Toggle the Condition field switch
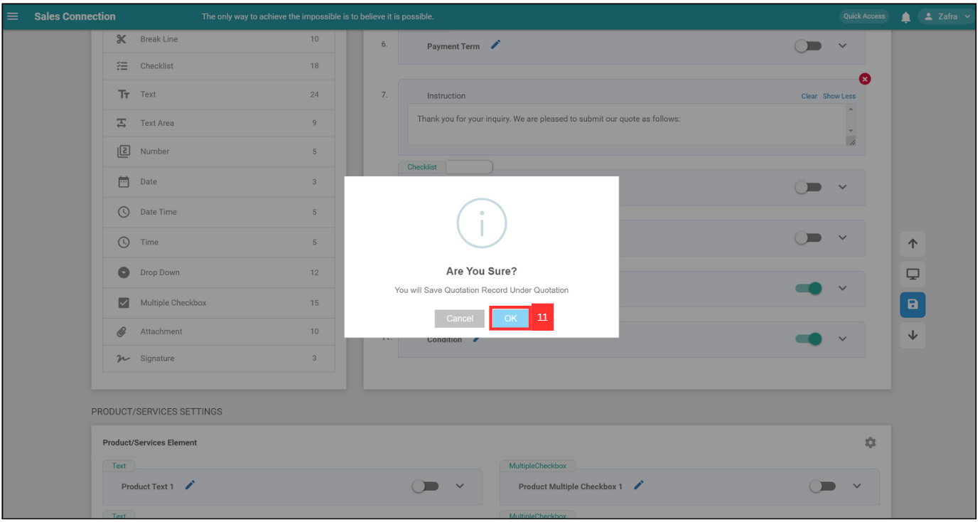This screenshot has width=980, height=522. click(x=808, y=339)
